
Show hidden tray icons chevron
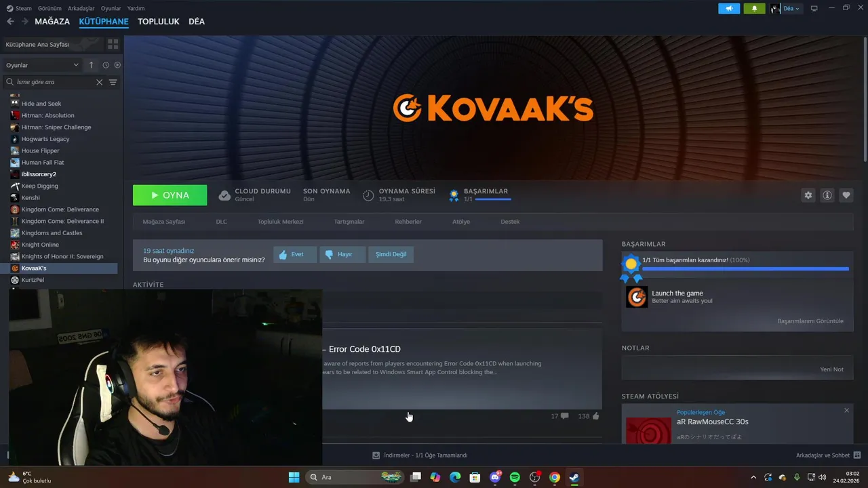[x=753, y=477]
